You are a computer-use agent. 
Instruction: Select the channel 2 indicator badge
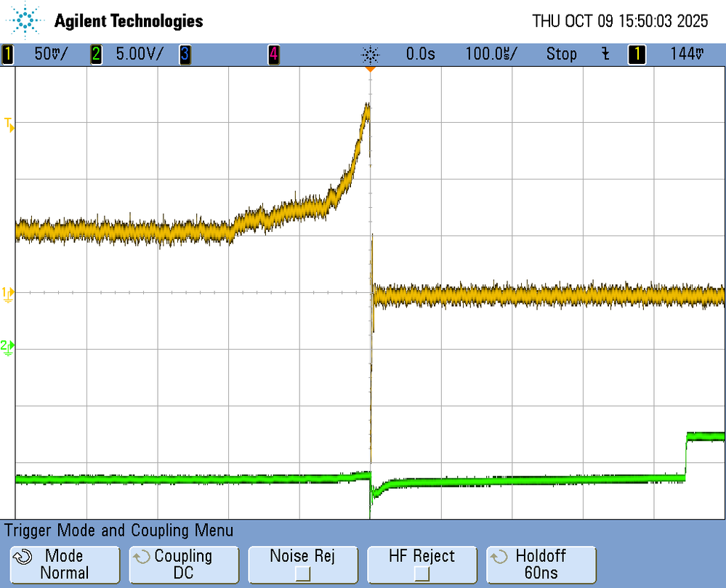(x=97, y=55)
